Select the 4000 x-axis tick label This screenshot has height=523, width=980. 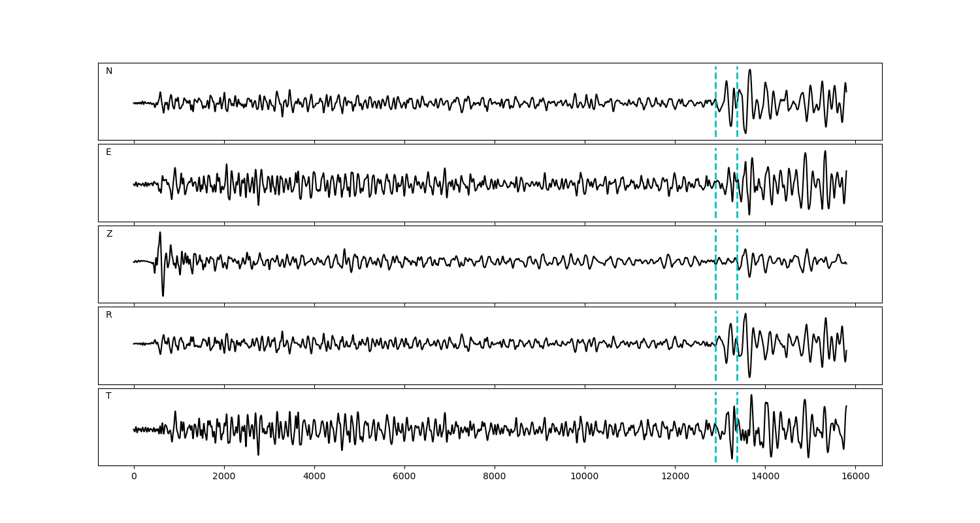314,477
